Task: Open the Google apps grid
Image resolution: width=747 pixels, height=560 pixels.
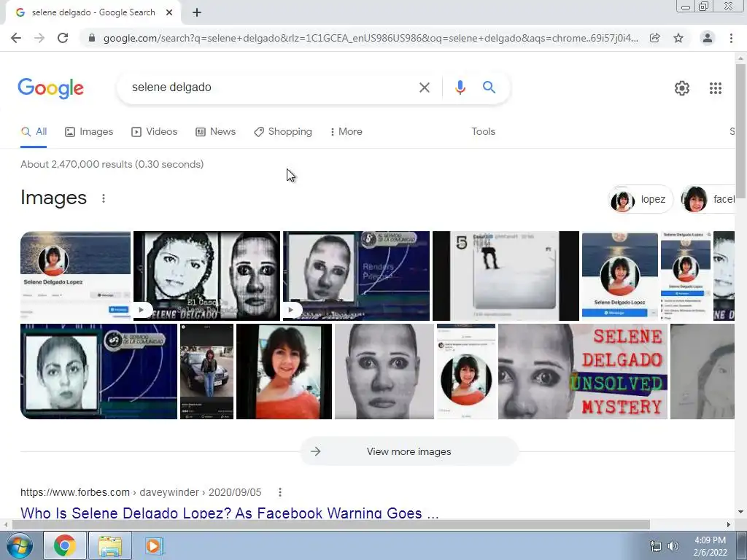Action: [x=715, y=88]
